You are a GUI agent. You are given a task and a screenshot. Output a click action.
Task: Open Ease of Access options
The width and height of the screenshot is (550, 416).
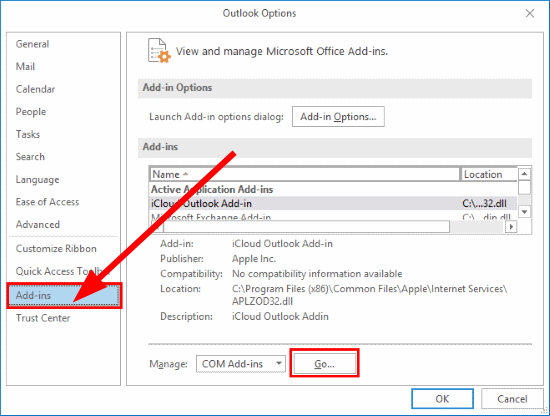pyautogui.click(x=47, y=202)
